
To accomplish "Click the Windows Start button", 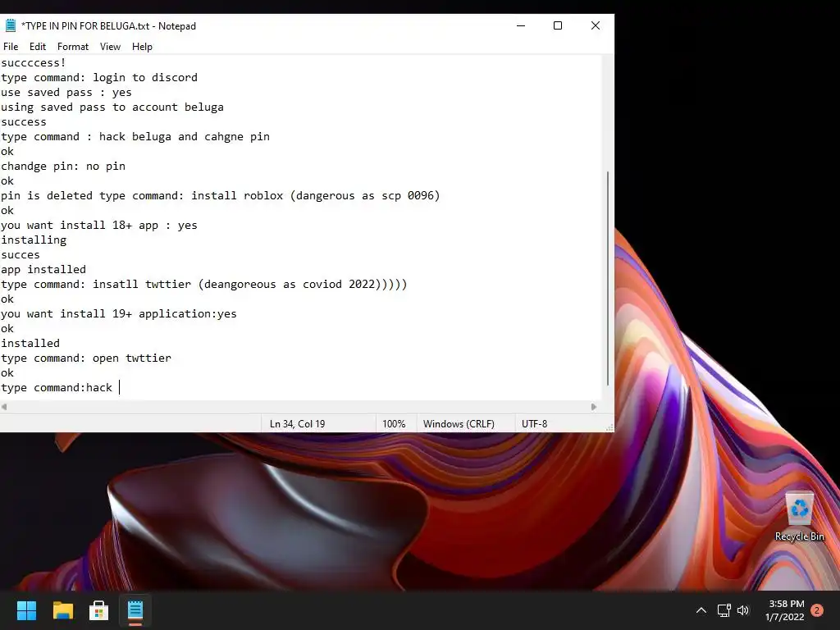I will click(26, 610).
